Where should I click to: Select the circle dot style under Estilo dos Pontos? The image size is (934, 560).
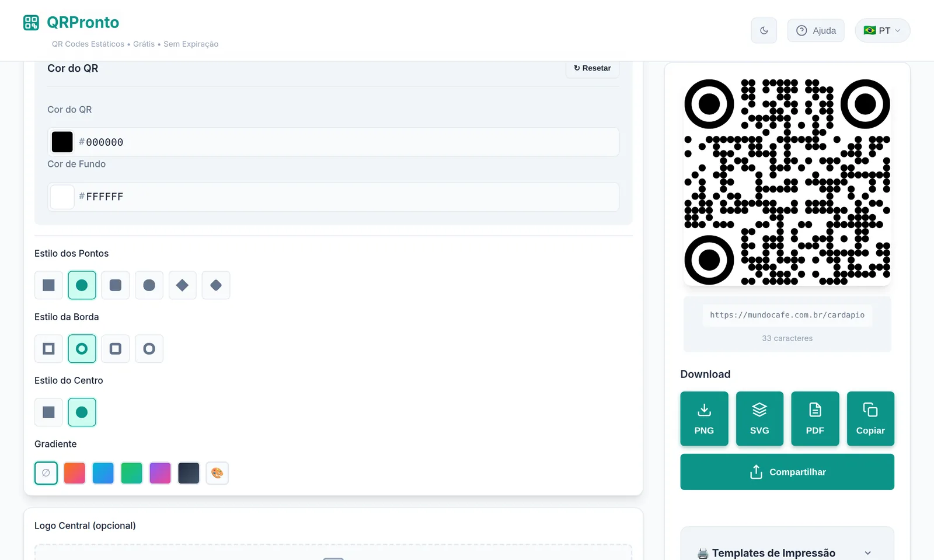[82, 285]
